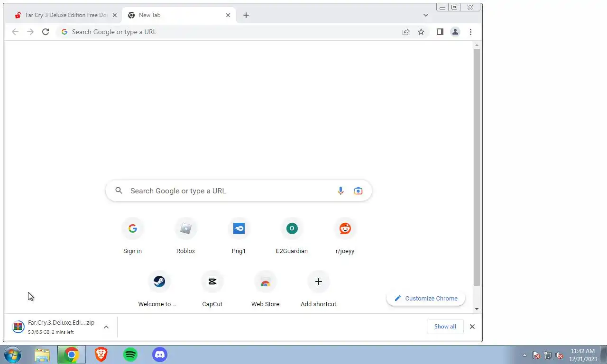This screenshot has width=607, height=364.
Task: Minimize the Chrome window
Action: 442,7
